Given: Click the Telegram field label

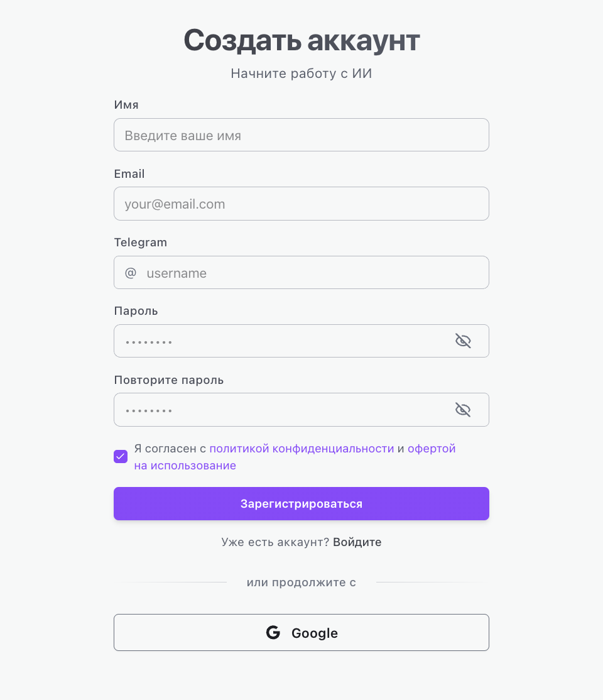Looking at the screenshot, I should 141,242.
